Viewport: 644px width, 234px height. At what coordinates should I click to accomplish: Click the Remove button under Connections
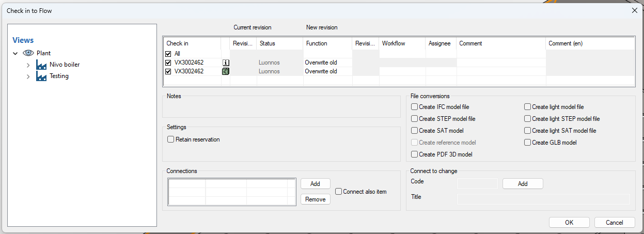pyautogui.click(x=315, y=199)
